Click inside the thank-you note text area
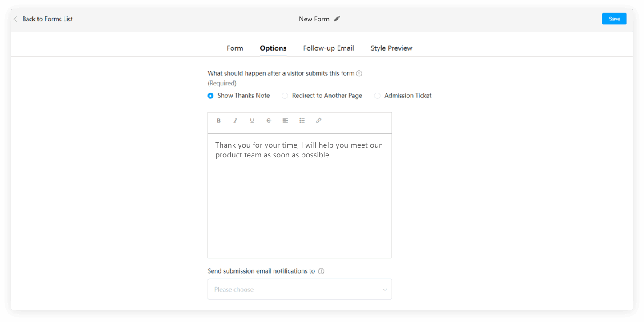The image size is (644, 322). pyautogui.click(x=299, y=200)
